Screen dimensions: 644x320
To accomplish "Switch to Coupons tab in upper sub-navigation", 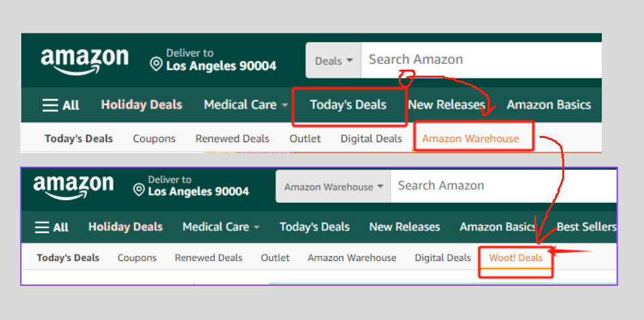I will [154, 139].
